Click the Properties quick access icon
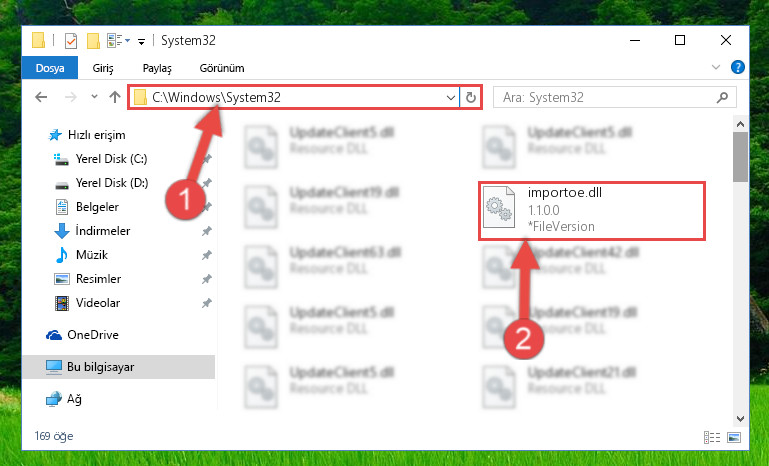 [x=71, y=41]
